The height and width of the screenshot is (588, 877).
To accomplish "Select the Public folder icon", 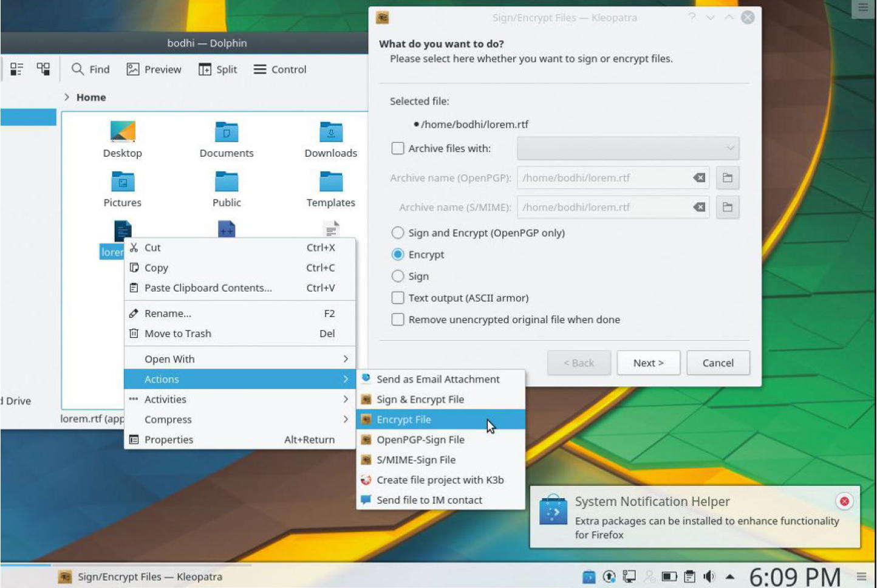I will tap(227, 181).
